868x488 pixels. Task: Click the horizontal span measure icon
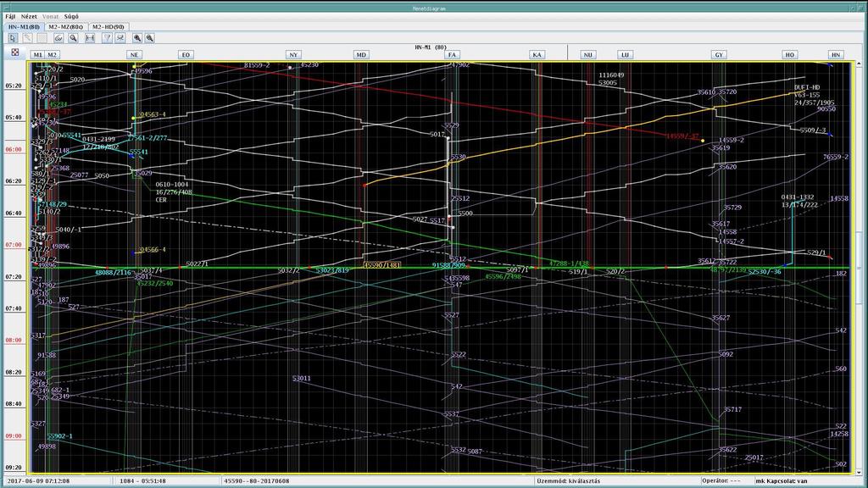coord(90,37)
